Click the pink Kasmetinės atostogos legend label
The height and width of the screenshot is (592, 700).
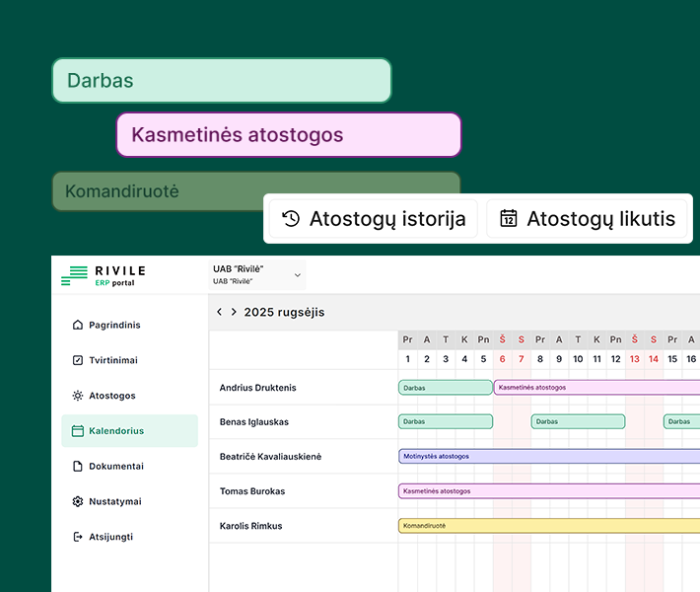tap(289, 135)
